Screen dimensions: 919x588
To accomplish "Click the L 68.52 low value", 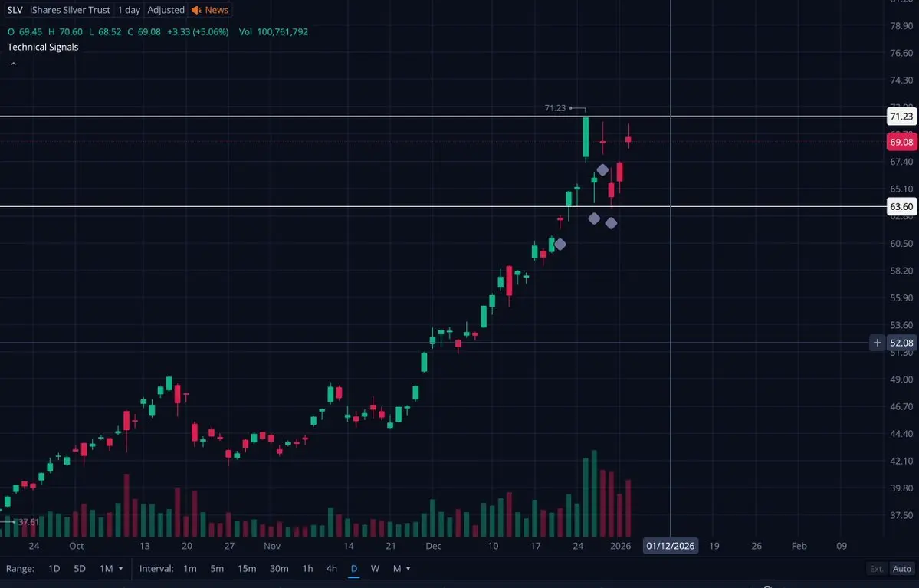I will 105,31.
